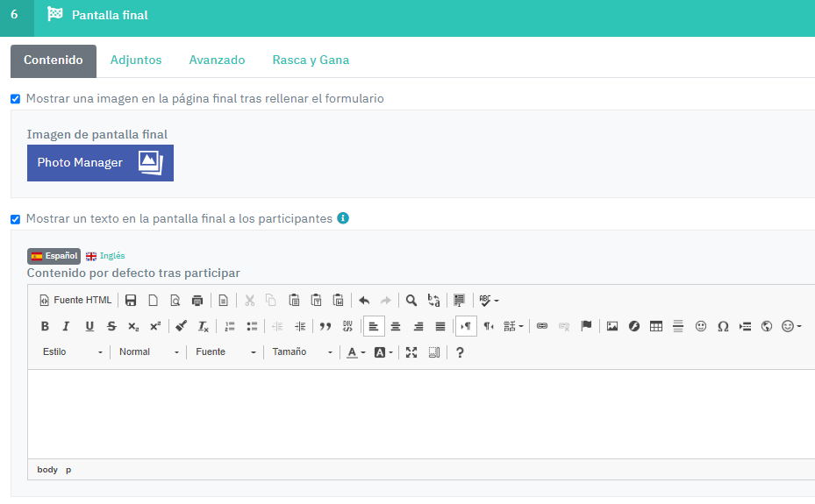Insert a table via toolbar
This screenshot has height=504, width=815.
pos(656,326)
